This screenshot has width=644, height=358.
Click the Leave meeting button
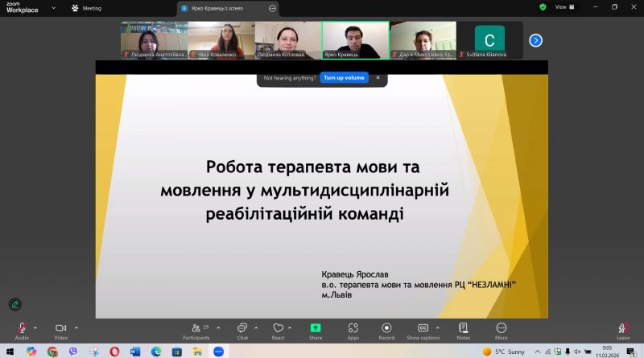tap(623, 330)
